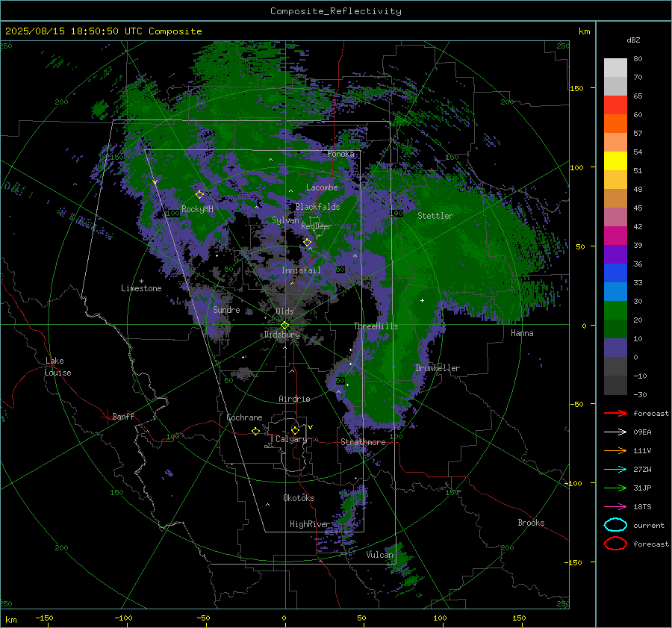
Task: Click the Lake Louise label
Action: (x=57, y=367)
